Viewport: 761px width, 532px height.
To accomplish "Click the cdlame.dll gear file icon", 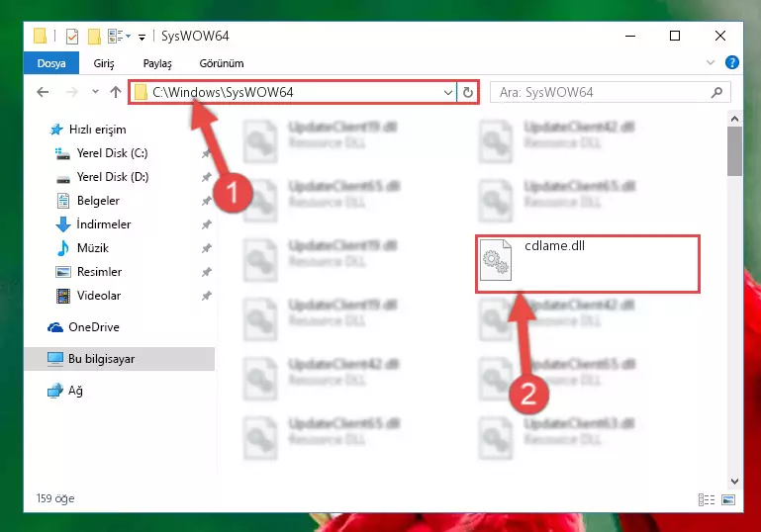I will 495,260.
